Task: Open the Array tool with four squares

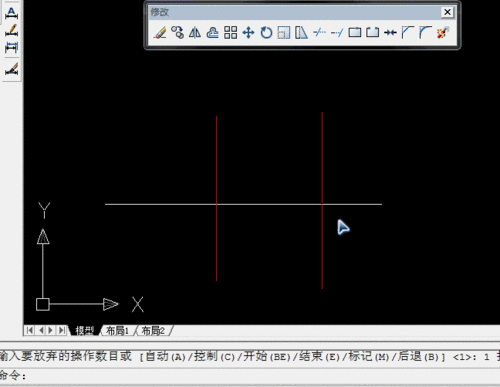Action: click(x=230, y=33)
